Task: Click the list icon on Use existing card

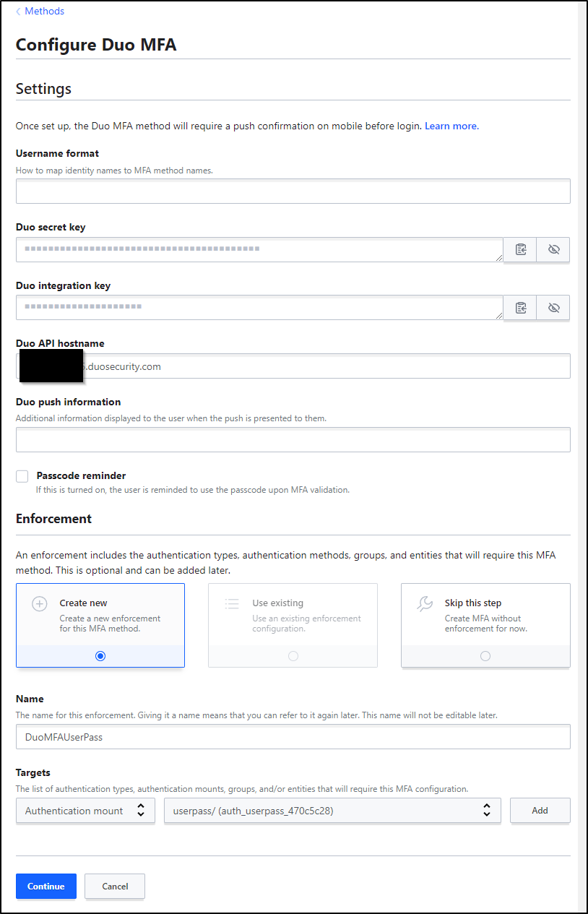Action: coord(232,604)
